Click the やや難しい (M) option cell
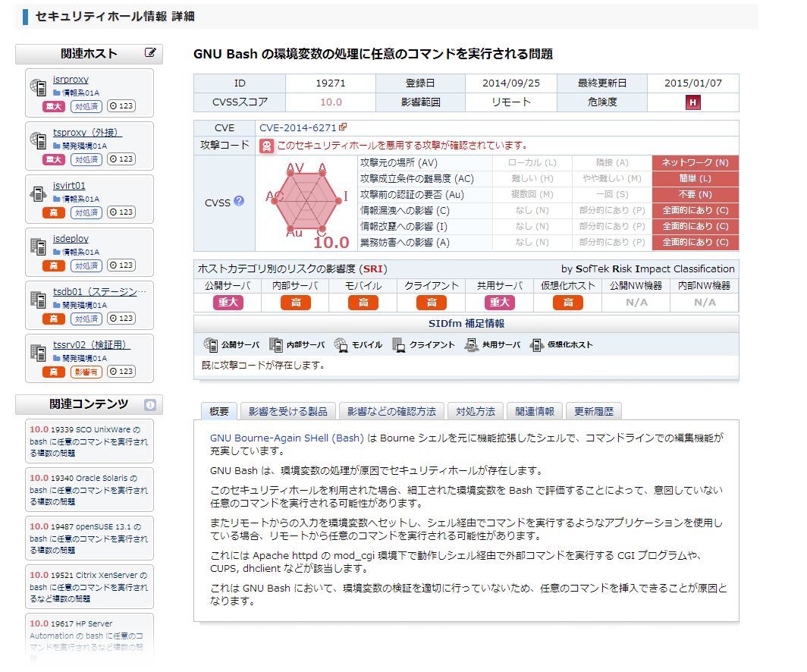Screen dimensions: 807x672 point(612,178)
